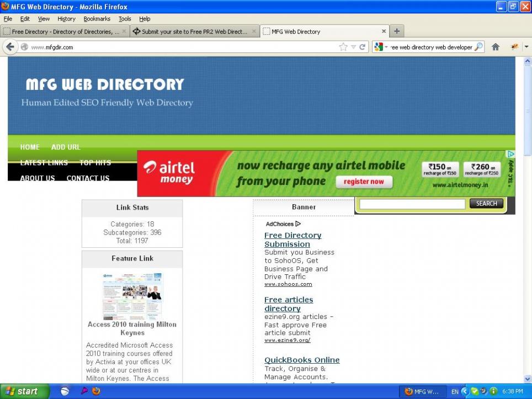Image resolution: width=532 pixels, height=399 pixels.
Task: Click HOME in site navigation
Action: tap(30, 147)
